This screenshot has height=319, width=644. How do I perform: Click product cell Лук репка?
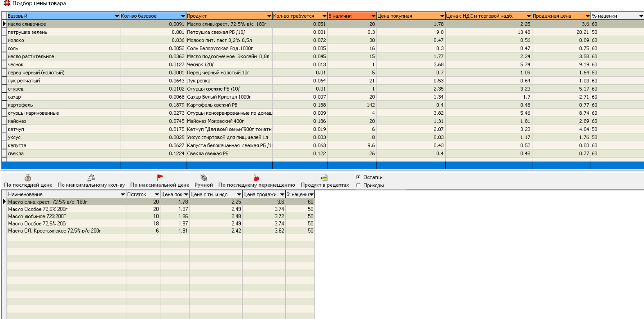(229, 81)
